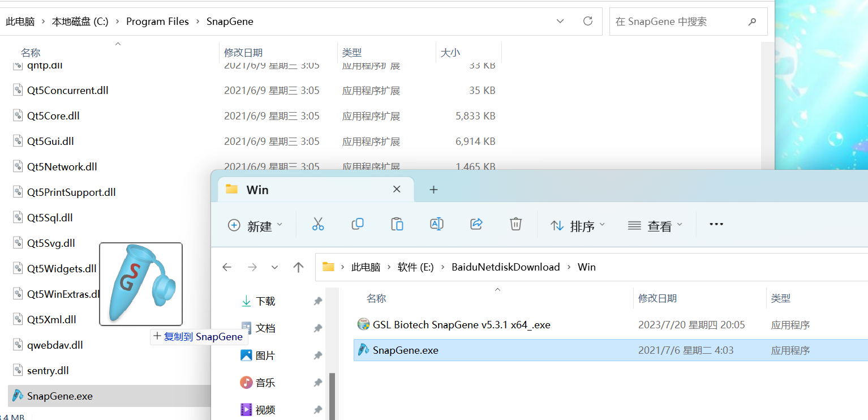Click the Rename icon in toolbar

coord(437,225)
